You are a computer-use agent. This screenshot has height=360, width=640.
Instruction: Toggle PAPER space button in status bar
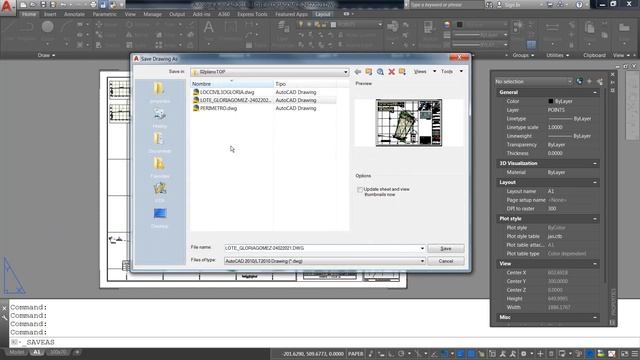point(356,353)
